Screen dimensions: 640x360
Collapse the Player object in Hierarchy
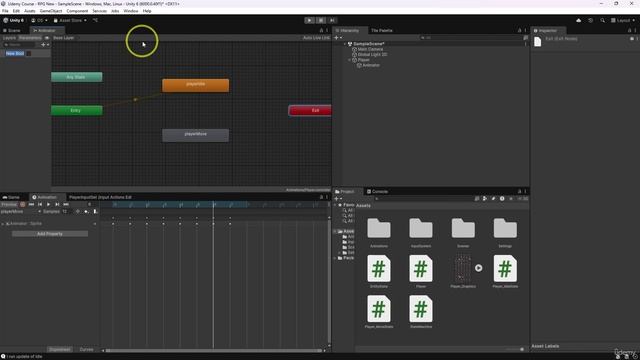(350, 60)
